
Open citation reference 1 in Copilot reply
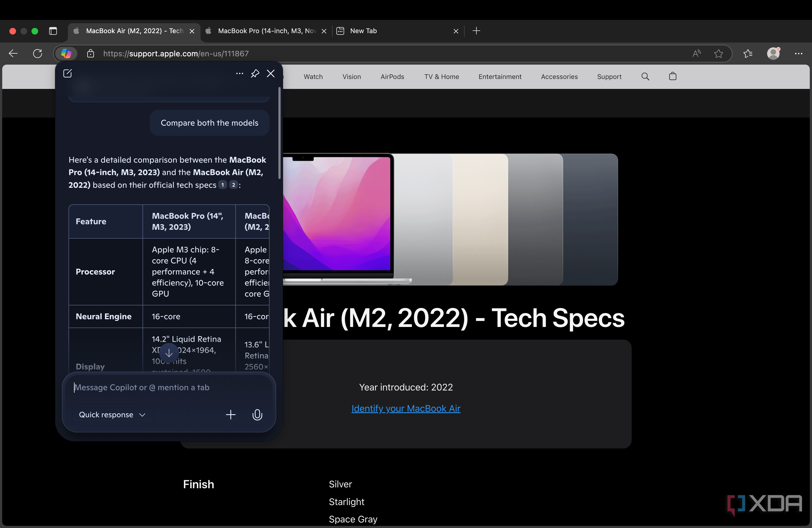pyautogui.click(x=222, y=184)
